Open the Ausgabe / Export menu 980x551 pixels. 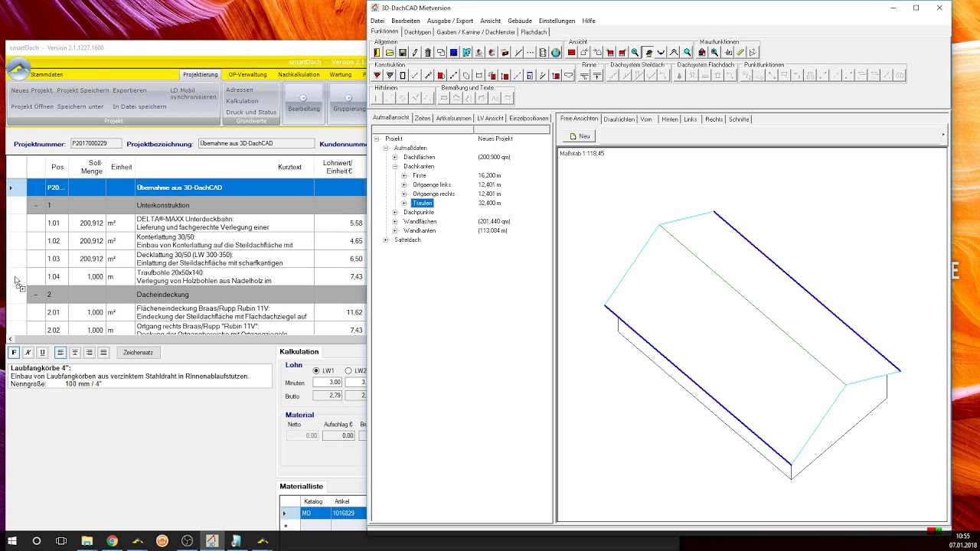click(x=450, y=21)
